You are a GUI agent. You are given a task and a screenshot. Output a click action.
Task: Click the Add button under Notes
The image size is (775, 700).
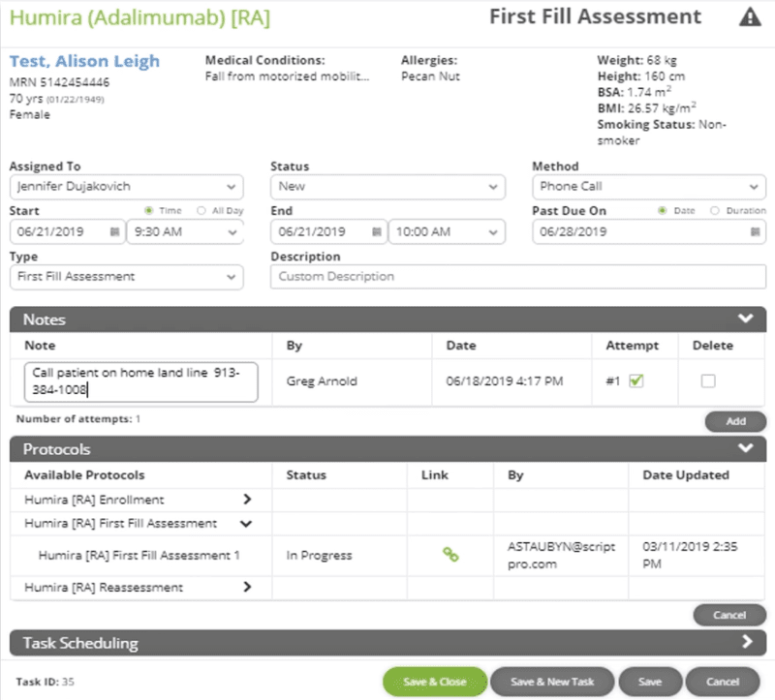coord(735,421)
